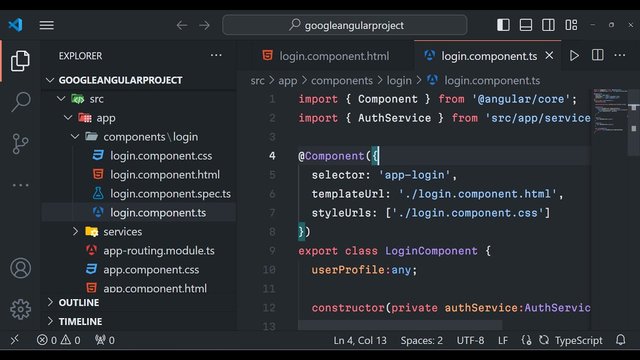Click the components breadcrumb segment
Screen dimensions: 640x360
pyautogui.click(x=342, y=81)
